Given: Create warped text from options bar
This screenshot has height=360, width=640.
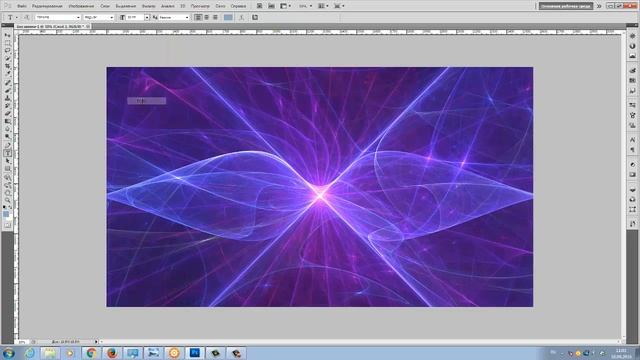Looking at the screenshot, I should tap(241, 17).
